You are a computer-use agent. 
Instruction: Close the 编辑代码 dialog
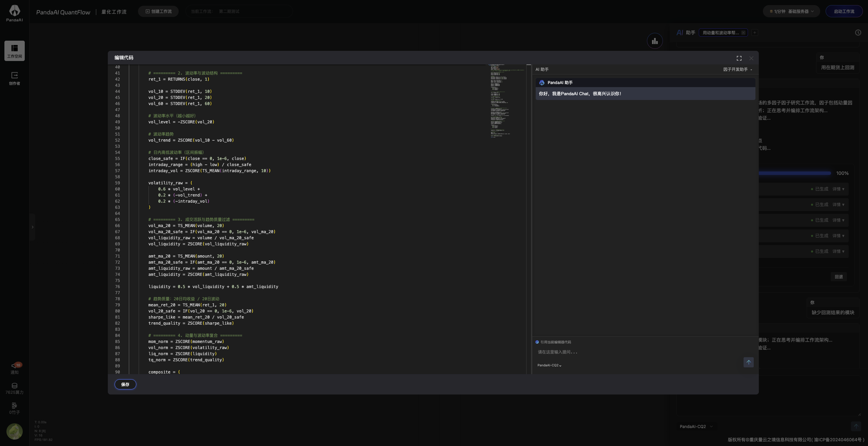[x=751, y=58]
